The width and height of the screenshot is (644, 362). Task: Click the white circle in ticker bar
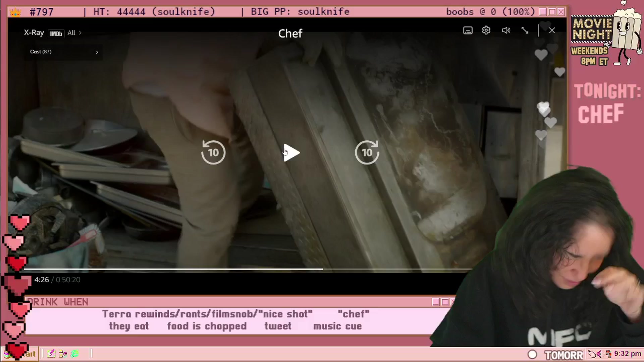click(532, 355)
